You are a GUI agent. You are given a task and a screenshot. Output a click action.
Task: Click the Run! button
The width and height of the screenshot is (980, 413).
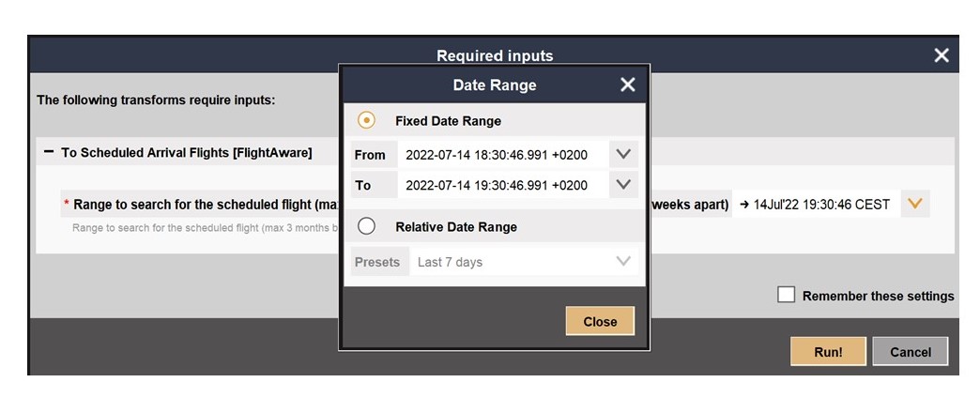(828, 352)
